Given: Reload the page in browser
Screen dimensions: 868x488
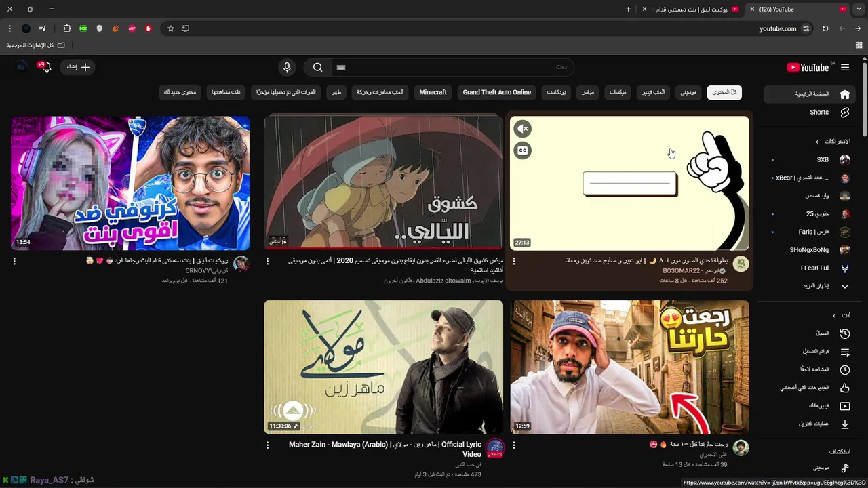Looking at the screenshot, I should point(825,28).
